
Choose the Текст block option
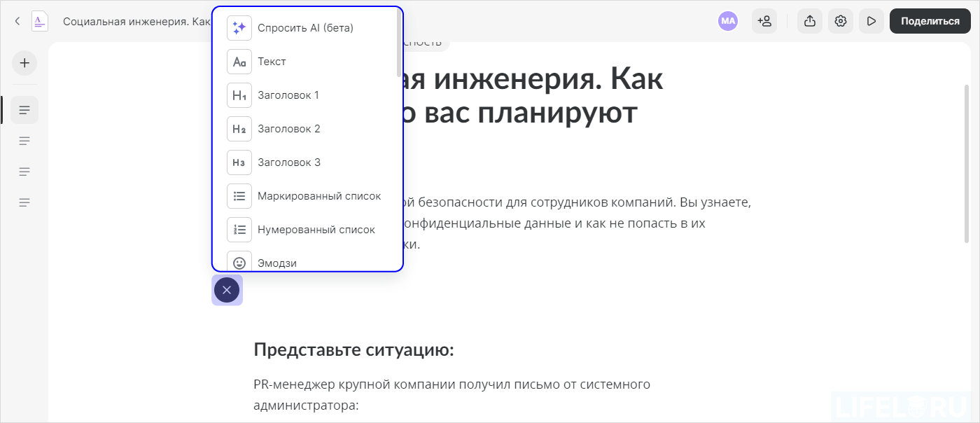[x=272, y=61]
